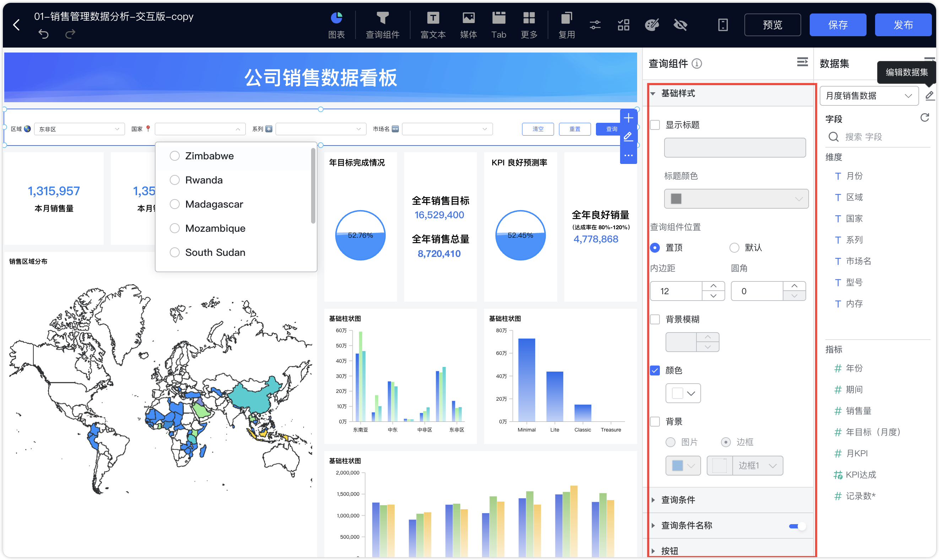
Task: Refresh the 字段 field list
Action: point(924,118)
